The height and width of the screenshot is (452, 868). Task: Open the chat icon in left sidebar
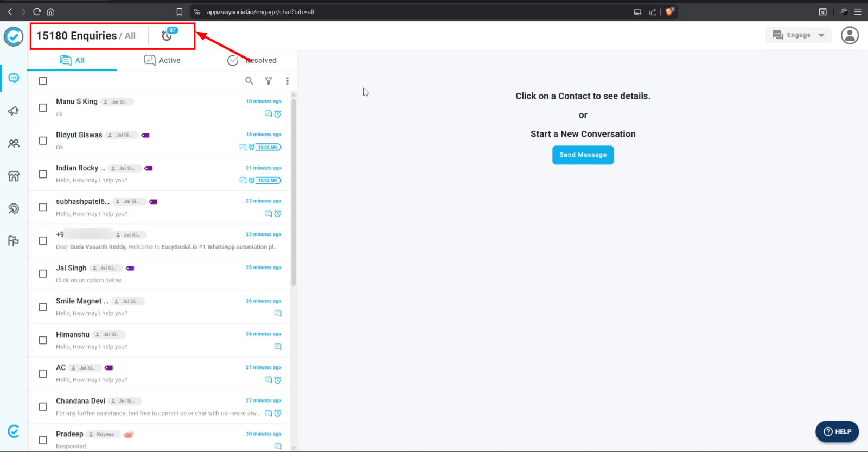(14, 79)
